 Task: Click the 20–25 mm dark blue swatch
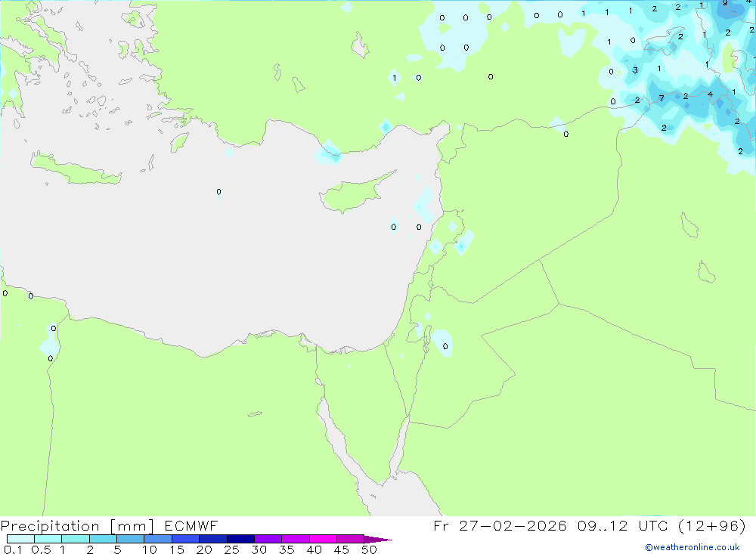(x=212, y=539)
